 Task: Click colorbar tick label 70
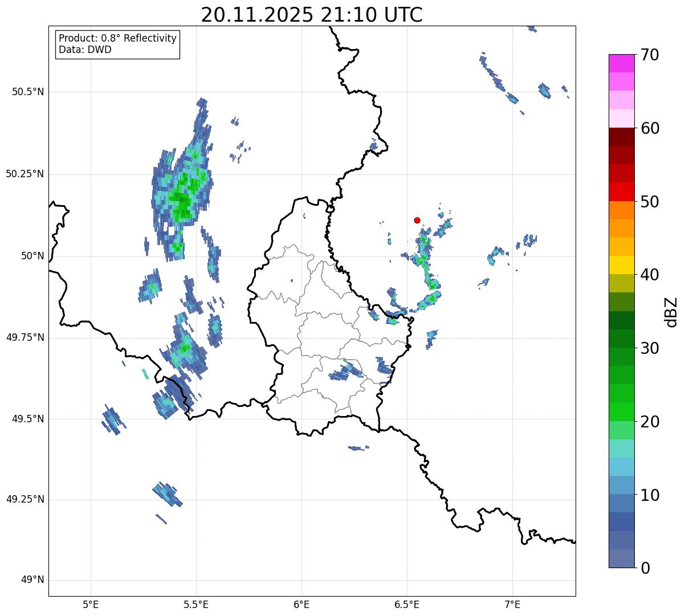tap(650, 55)
